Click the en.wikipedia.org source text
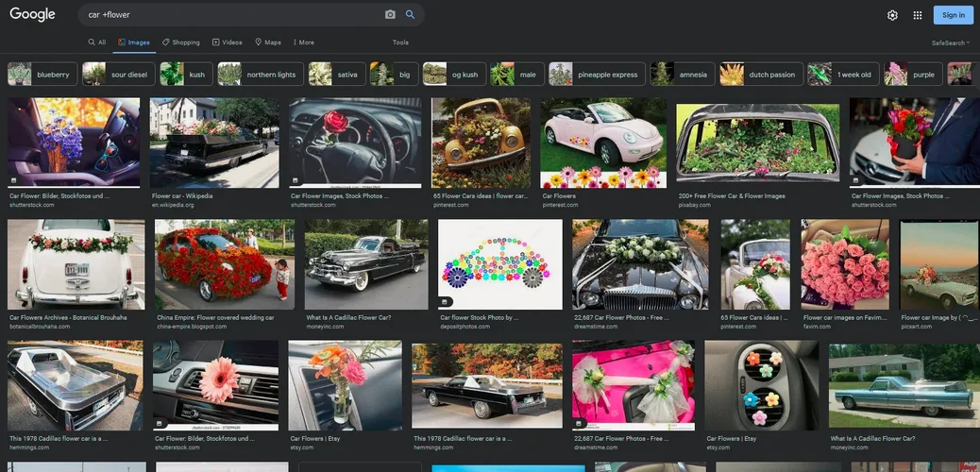The height and width of the screenshot is (472, 980). click(173, 205)
